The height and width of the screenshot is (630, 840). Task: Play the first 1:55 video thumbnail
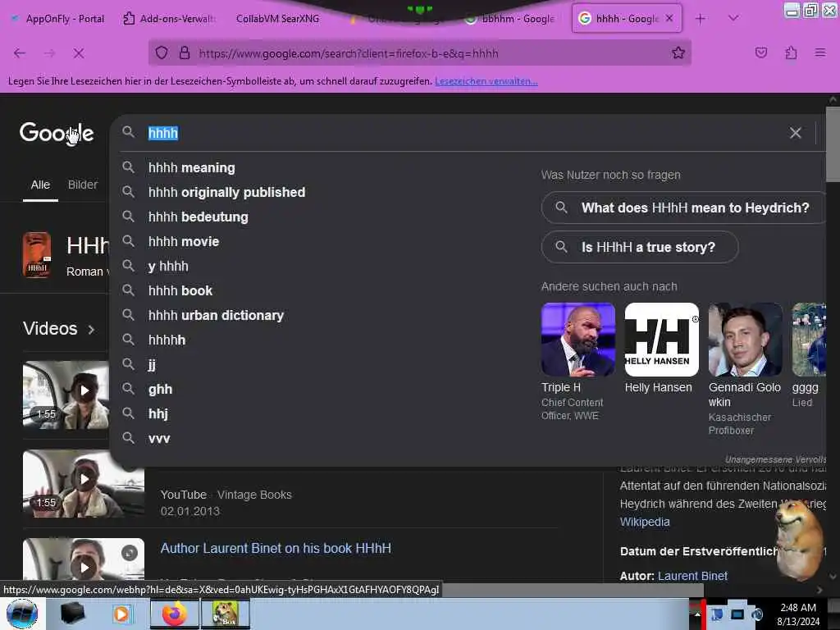click(66, 395)
